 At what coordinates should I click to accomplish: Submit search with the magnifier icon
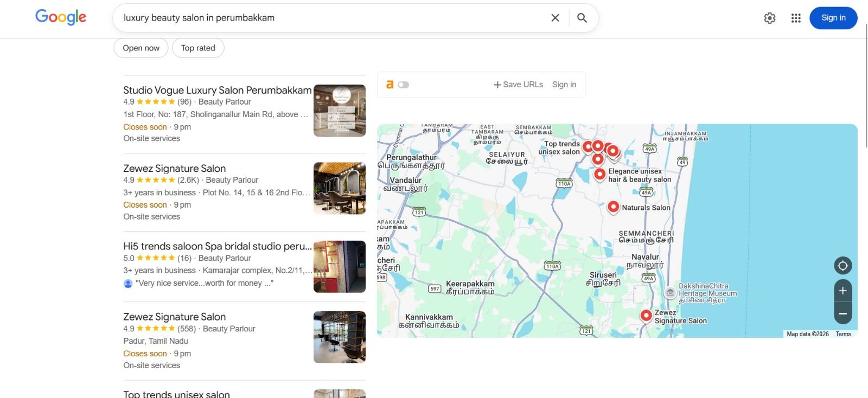point(582,18)
